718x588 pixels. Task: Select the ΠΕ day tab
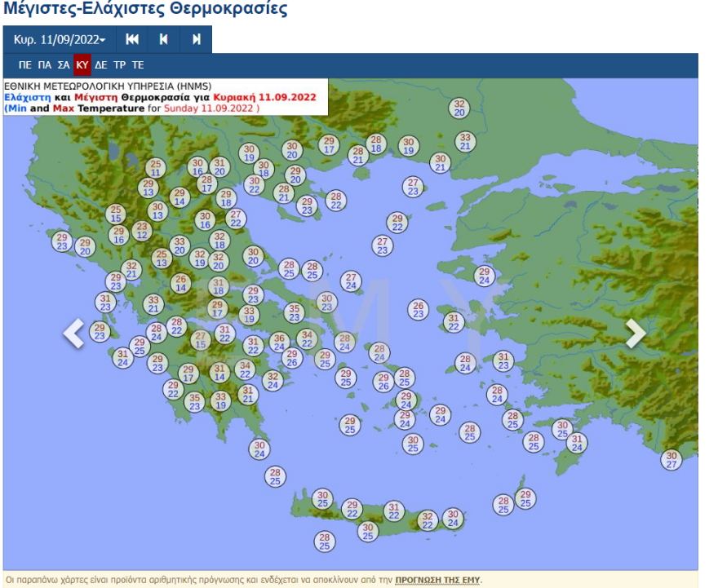tap(25, 65)
